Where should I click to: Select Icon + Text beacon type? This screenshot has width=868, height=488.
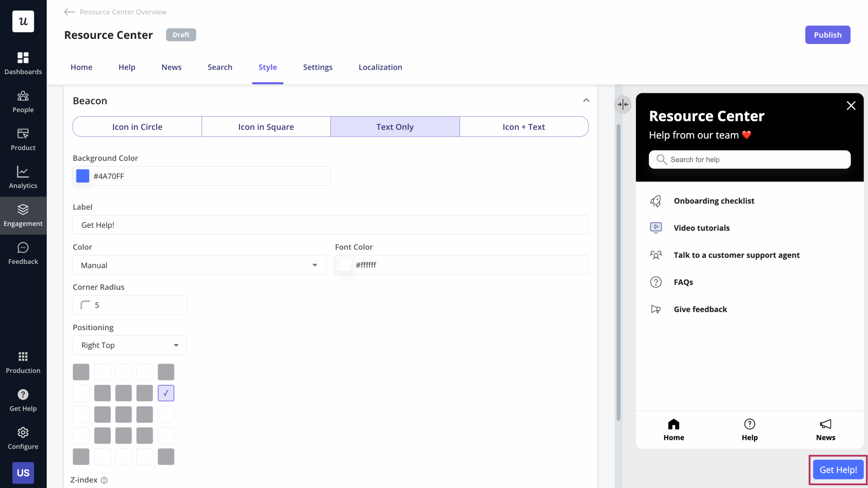[x=524, y=127]
